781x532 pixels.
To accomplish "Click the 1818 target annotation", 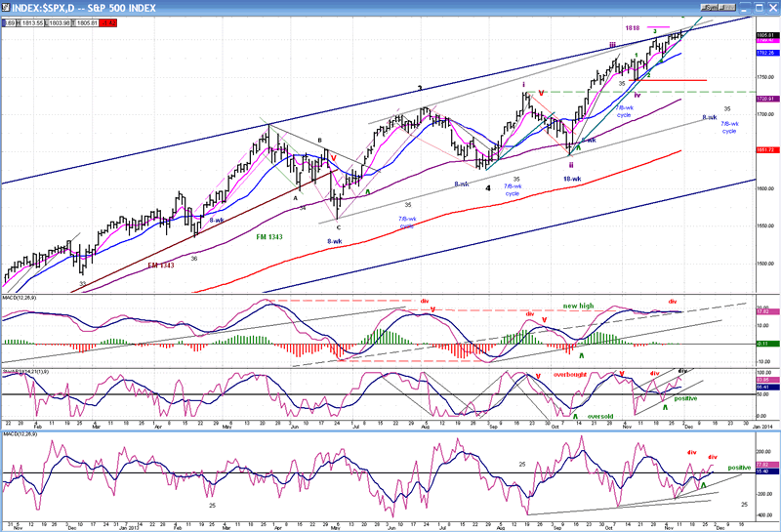I will pyautogui.click(x=633, y=28).
